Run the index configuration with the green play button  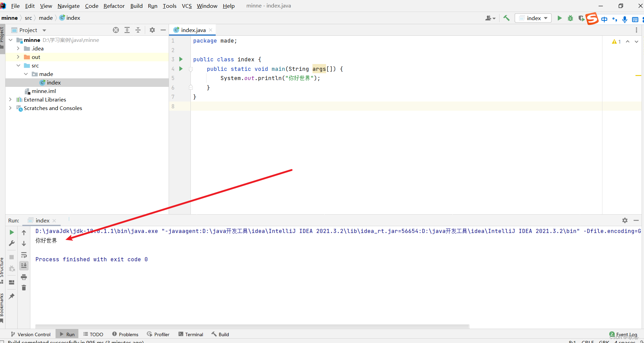[559, 18]
